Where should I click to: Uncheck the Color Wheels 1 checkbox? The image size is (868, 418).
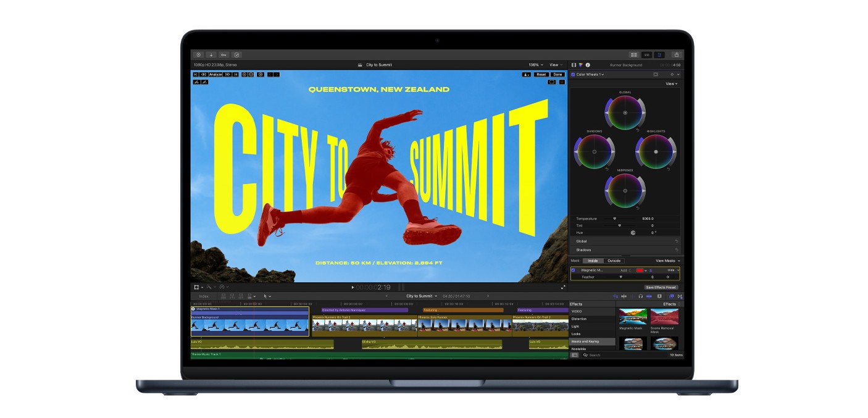pyautogui.click(x=573, y=75)
